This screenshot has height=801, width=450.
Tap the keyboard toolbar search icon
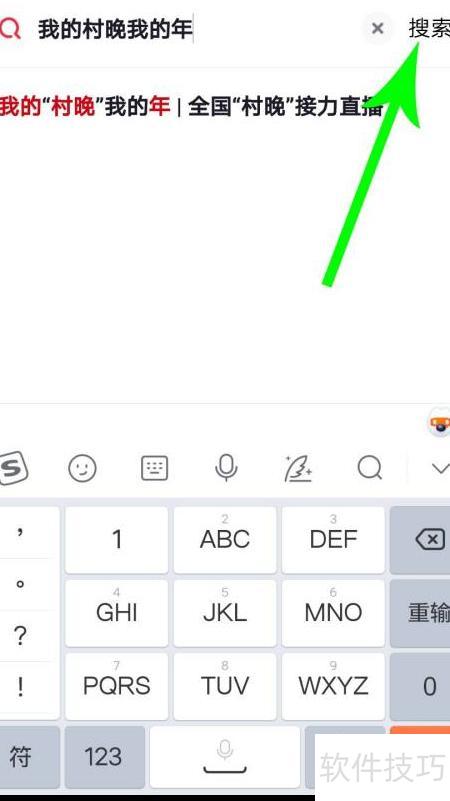click(x=369, y=467)
